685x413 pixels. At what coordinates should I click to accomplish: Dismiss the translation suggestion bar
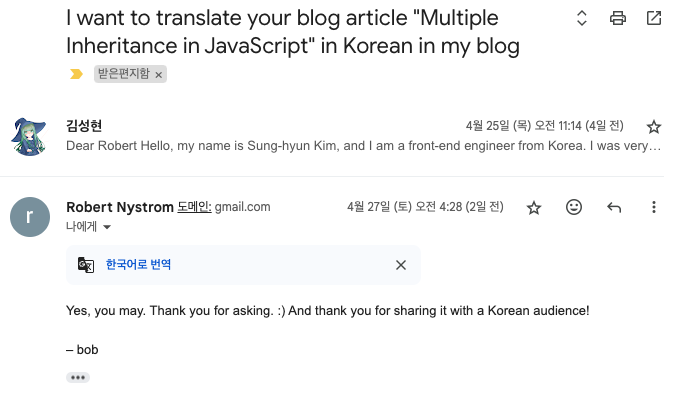pos(401,265)
